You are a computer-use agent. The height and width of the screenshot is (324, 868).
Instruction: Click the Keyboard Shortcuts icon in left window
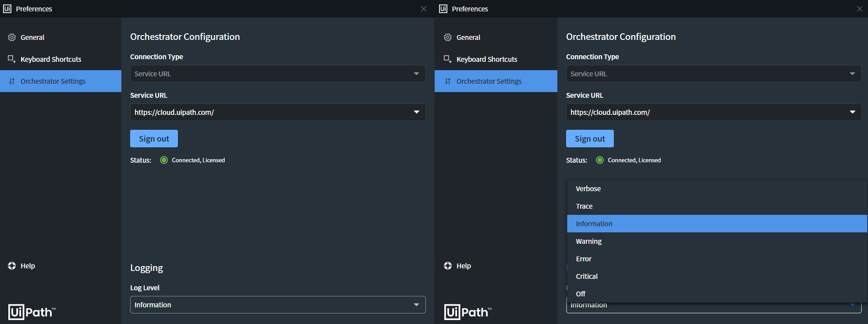(x=12, y=59)
